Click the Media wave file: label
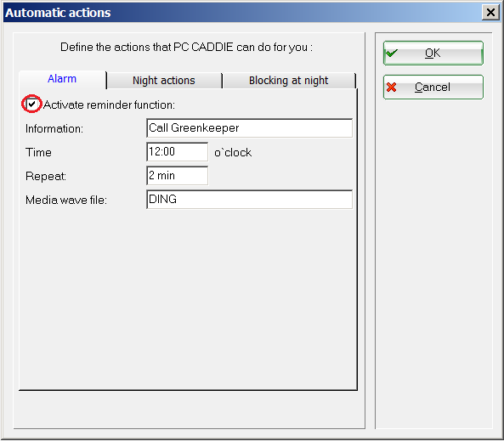 pyautogui.click(x=66, y=200)
